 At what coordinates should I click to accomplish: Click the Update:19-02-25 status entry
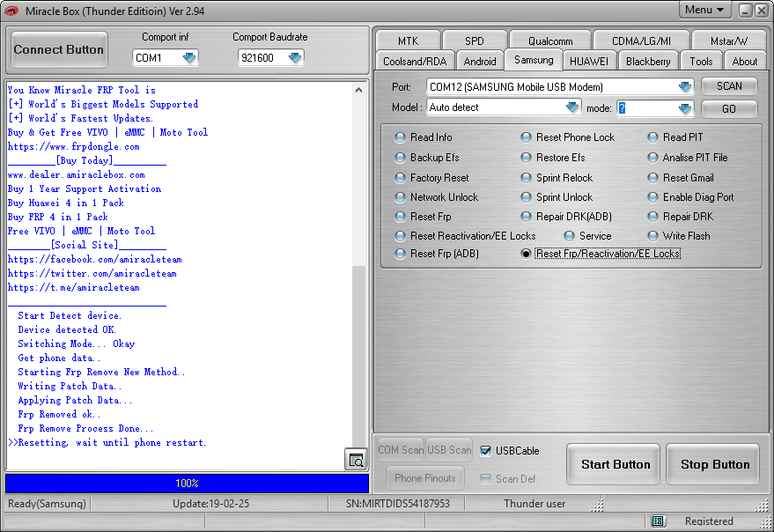coord(210,503)
